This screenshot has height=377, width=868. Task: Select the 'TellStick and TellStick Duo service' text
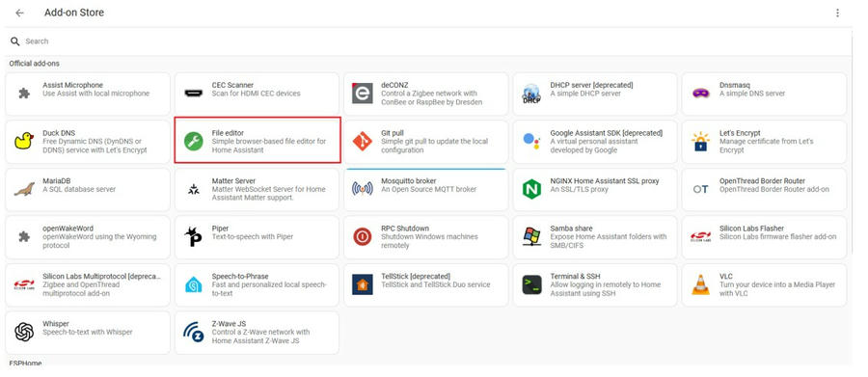tap(436, 284)
